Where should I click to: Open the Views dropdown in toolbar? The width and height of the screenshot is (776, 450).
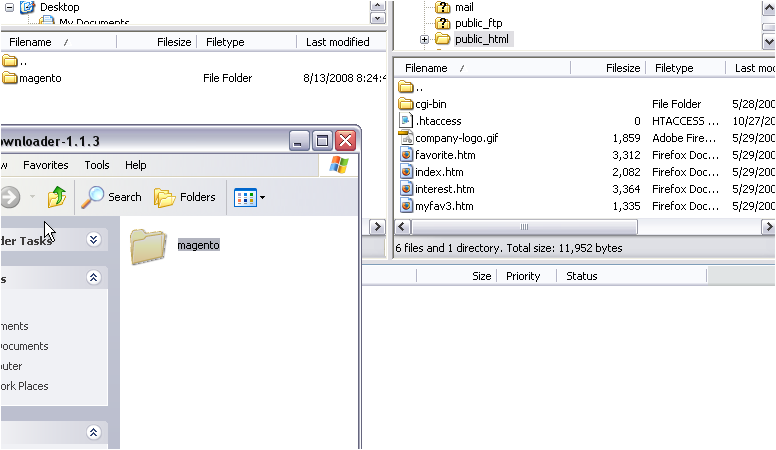(x=249, y=197)
